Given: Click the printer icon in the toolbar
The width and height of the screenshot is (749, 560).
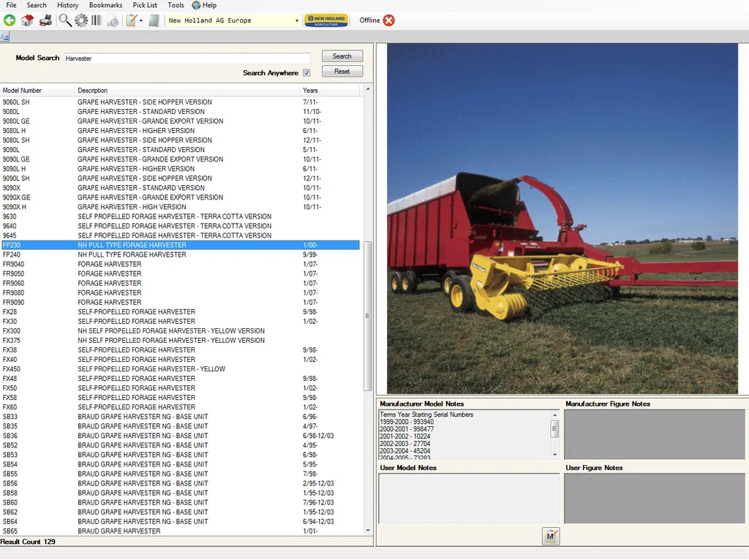Looking at the screenshot, I should point(46,20).
